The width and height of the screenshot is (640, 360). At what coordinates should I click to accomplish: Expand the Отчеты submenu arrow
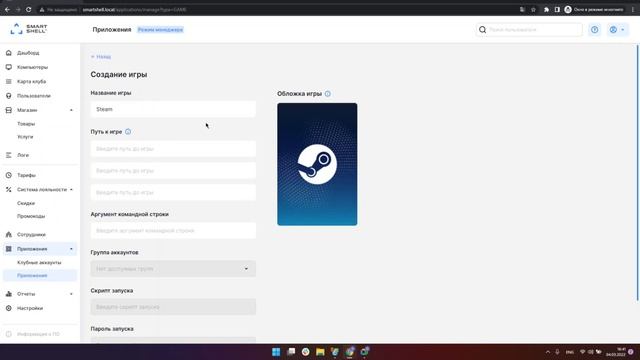point(71,294)
